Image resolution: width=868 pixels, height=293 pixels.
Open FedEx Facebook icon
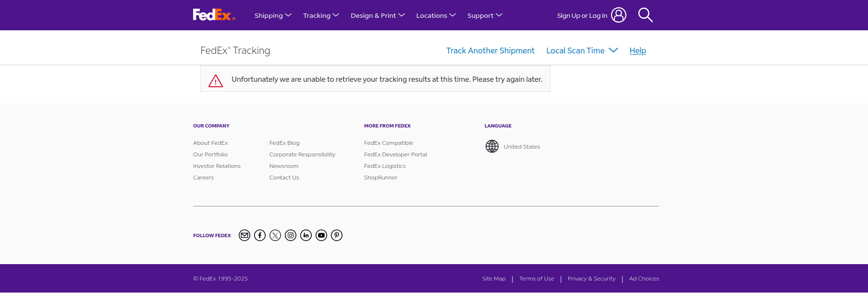[x=260, y=235]
